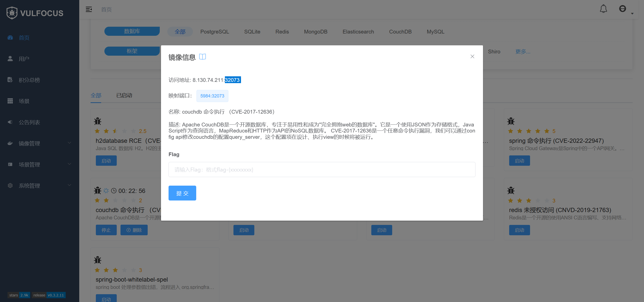Open the book icon beside 镜像信息 title

point(202,57)
